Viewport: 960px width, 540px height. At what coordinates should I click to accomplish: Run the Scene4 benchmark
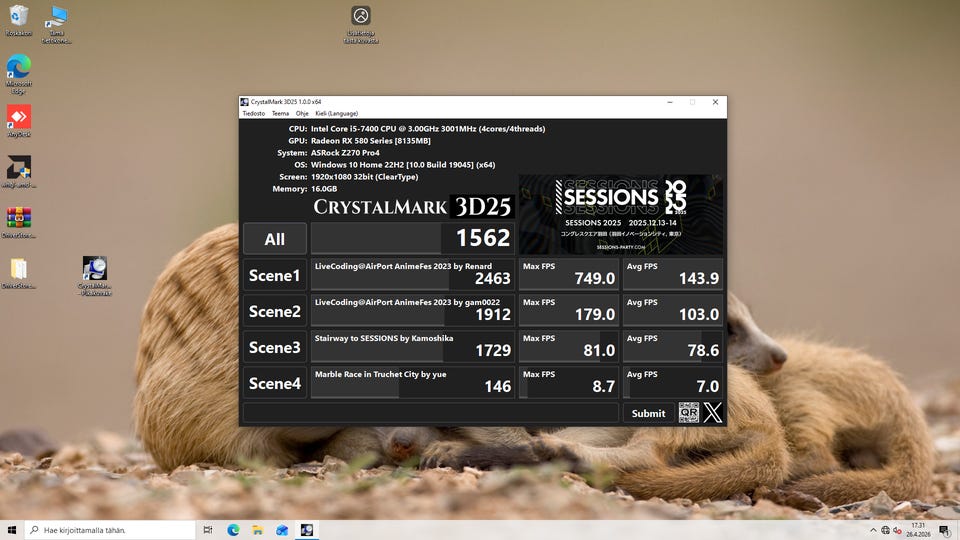(274, 383)
